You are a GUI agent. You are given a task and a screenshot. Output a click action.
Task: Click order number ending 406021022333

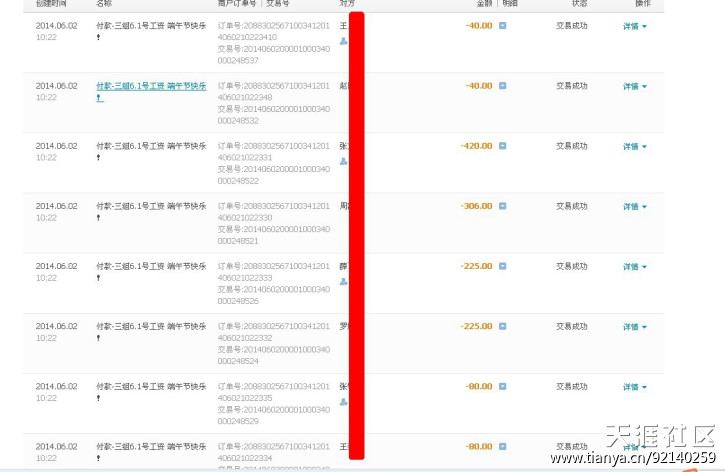pyautogui.click(x=274, y=272)
